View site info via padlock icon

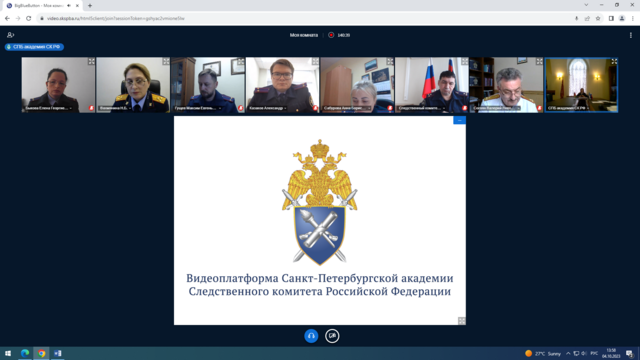42,18
